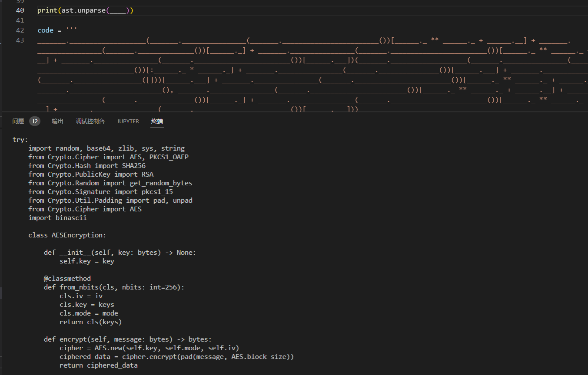Click 'self.key = key' in terminal output
Screen dimensions: 588x375
(x=86, y=261)
